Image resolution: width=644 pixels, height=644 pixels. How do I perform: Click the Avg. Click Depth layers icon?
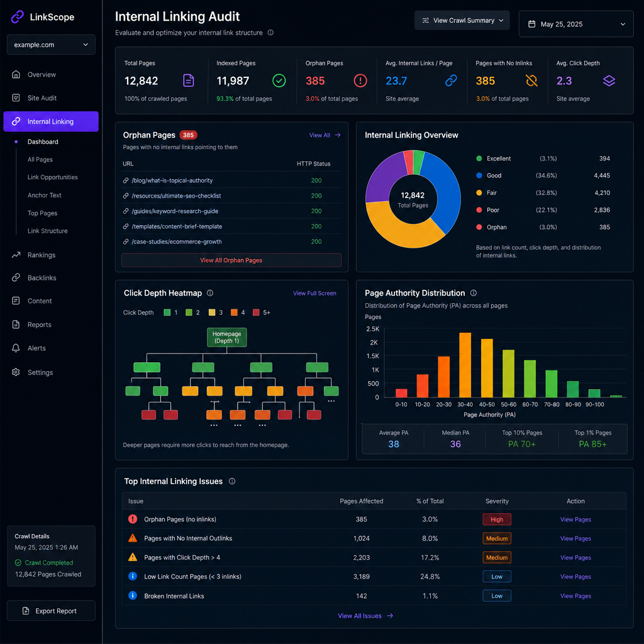tap(609, 80)
